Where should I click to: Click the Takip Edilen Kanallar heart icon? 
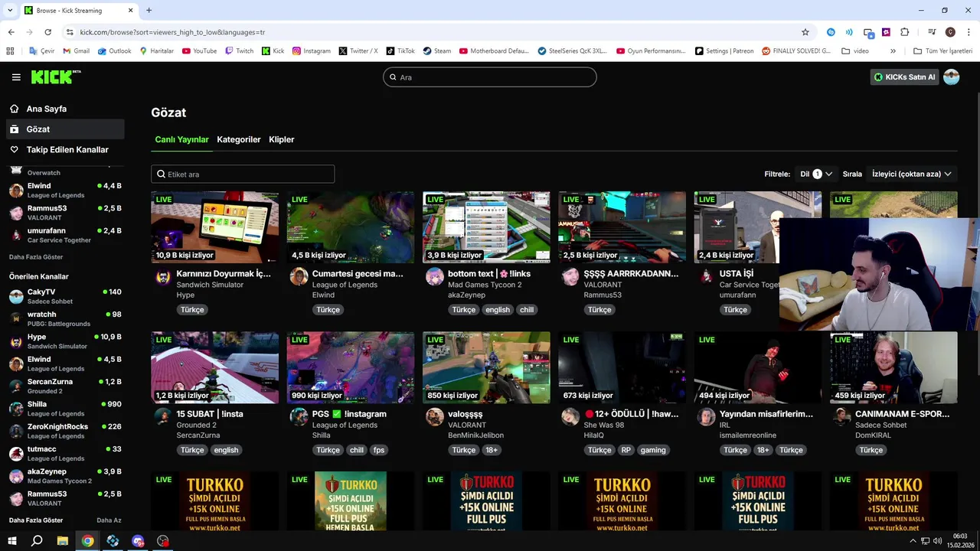[14, 150]
